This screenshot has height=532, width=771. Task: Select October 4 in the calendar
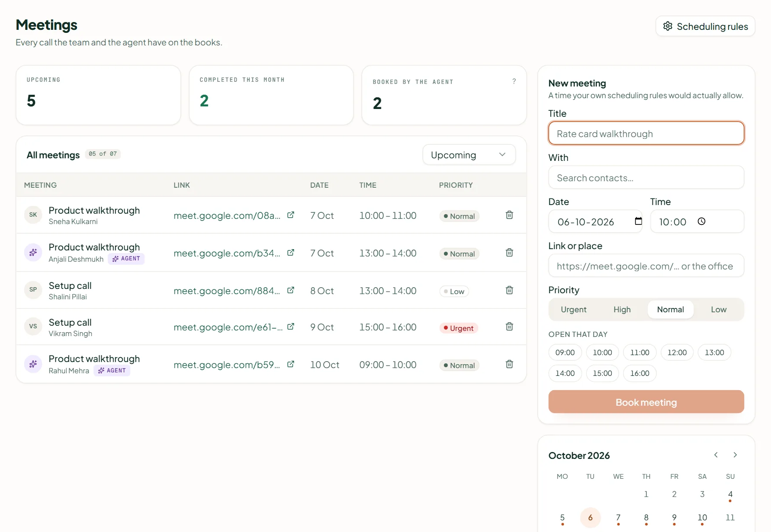point(730,494)
